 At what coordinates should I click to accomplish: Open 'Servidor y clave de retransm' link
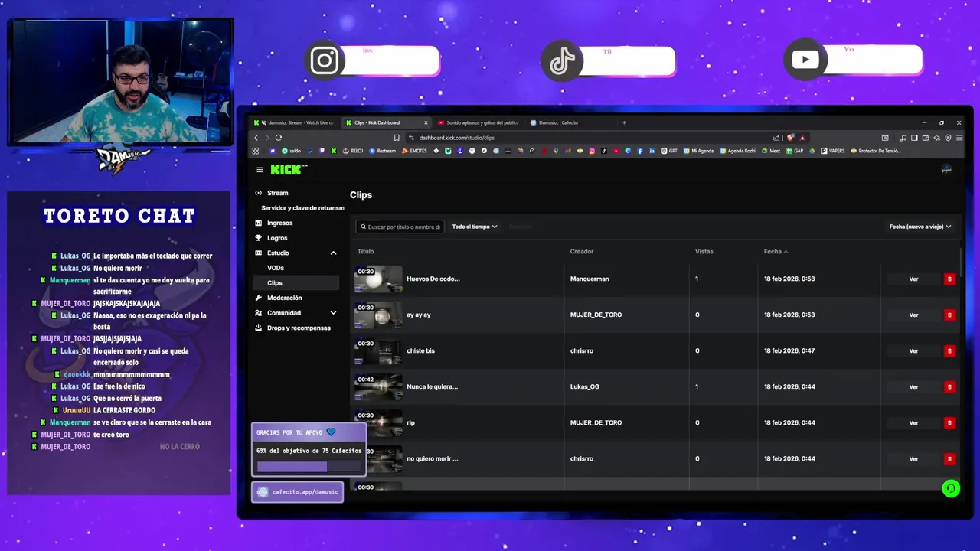click(302, 208)
